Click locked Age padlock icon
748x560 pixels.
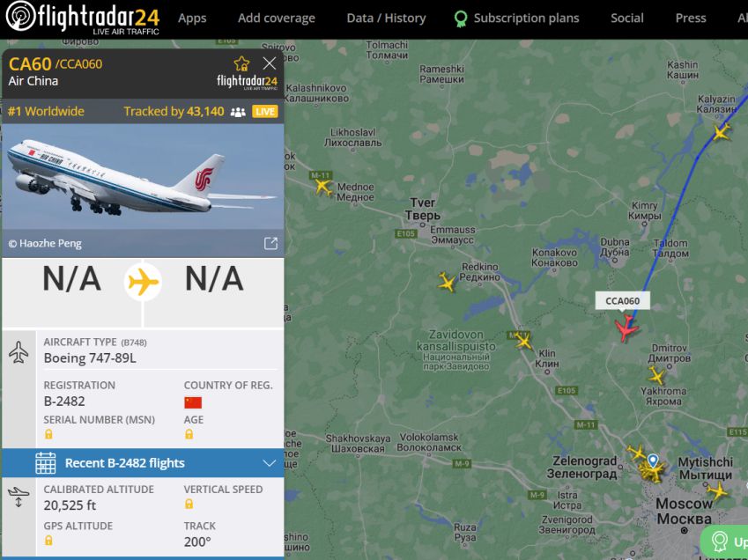click(x=189, y=434)
